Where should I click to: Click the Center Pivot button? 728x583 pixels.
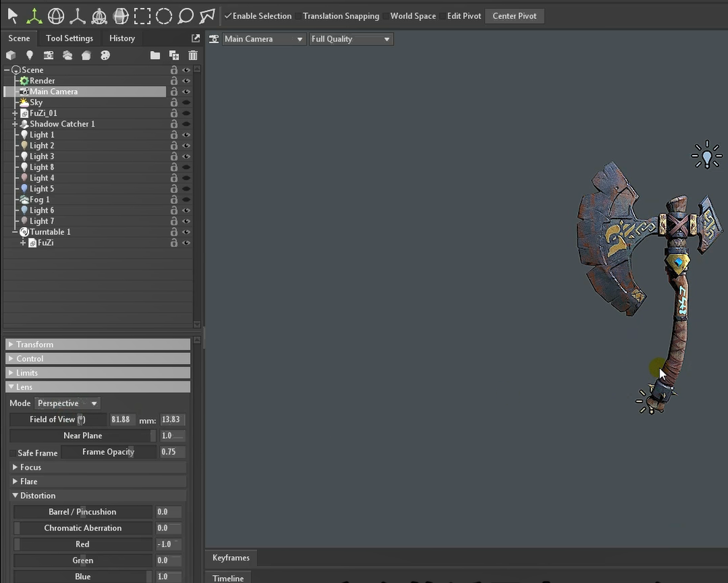tap(514, 16)
